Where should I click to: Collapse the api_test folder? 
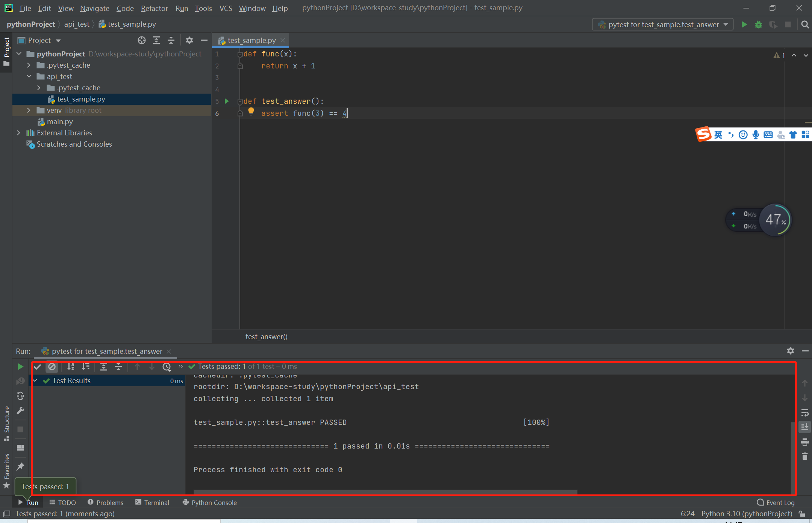(29, 76)
